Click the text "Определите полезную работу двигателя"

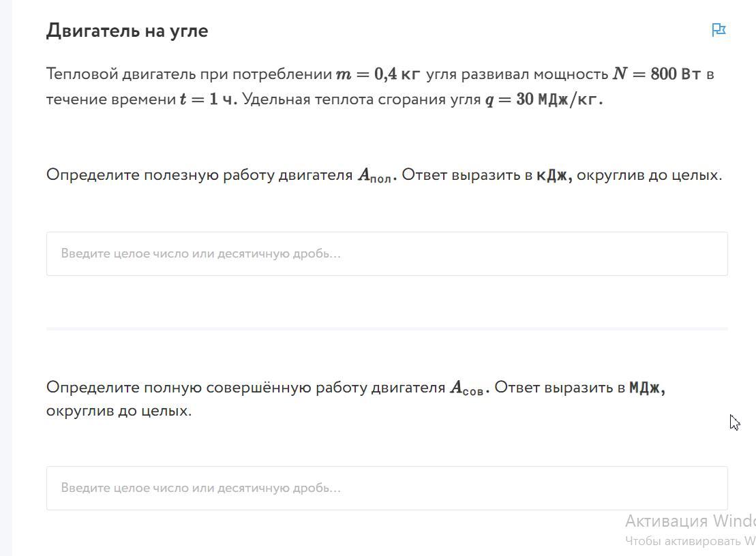(199, 175)
